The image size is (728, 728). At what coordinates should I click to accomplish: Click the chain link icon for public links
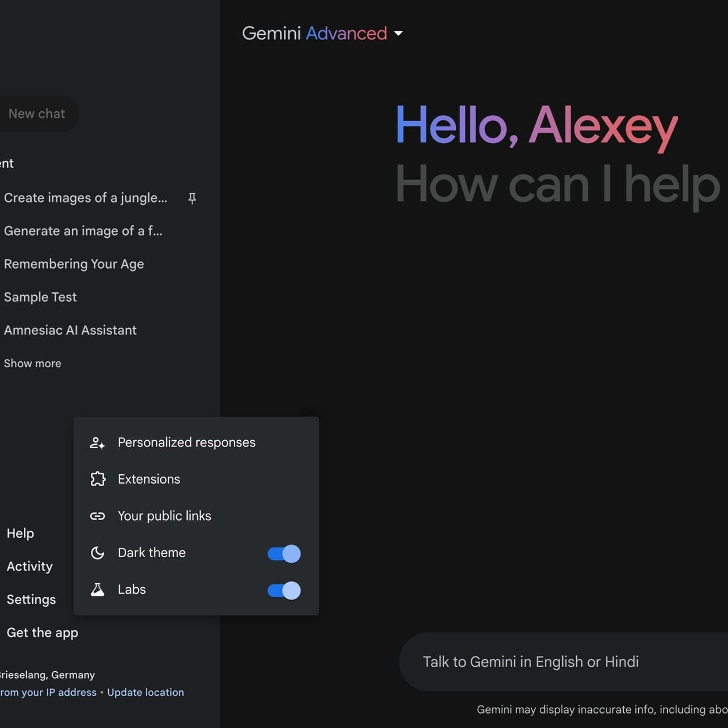97,516
